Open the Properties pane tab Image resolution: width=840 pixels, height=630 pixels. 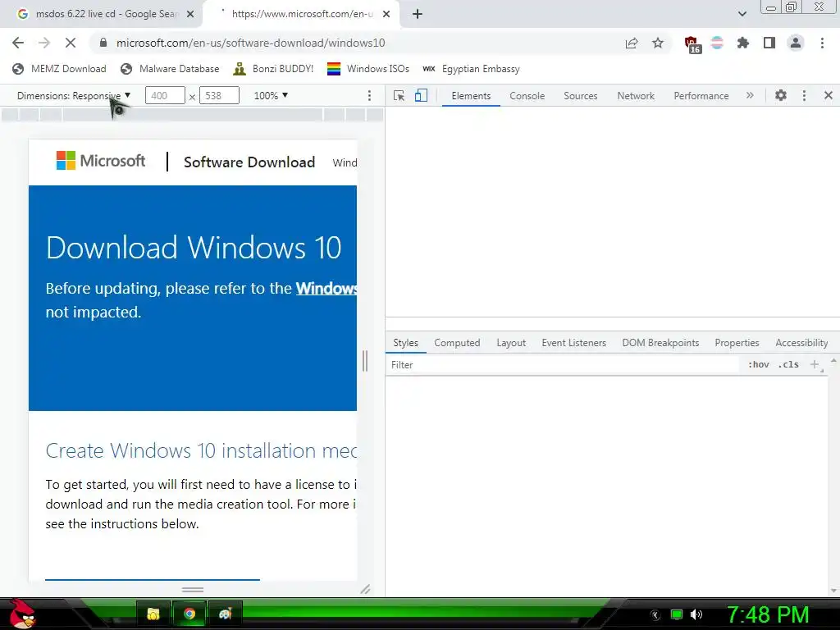pyautogui.click(x=737, y=343)
